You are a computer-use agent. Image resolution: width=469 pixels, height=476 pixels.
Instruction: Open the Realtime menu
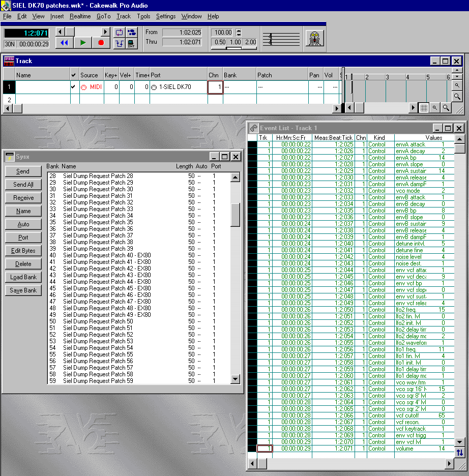(80, 16)
